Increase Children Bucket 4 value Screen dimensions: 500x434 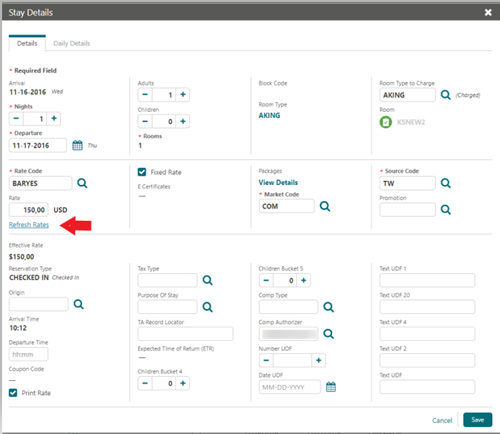183,383
